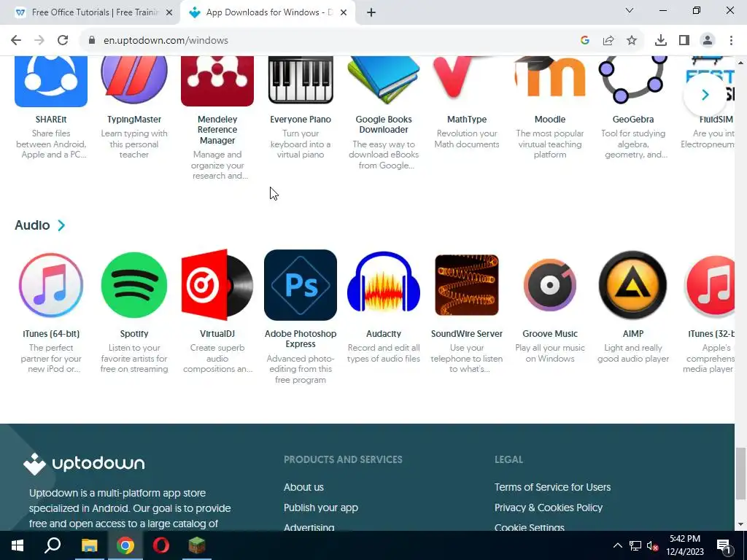
Task: Open Windows taskbar search
Action: pyautogui.click(x=53, y=545)
